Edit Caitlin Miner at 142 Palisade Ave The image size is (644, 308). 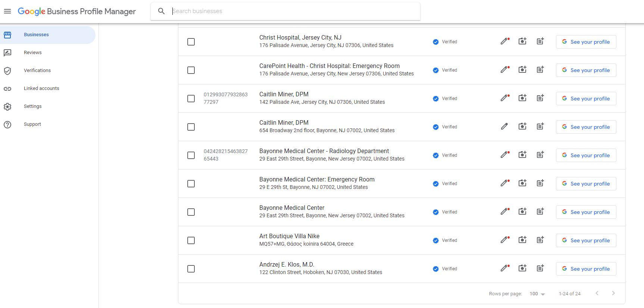click(x=504, y=98)
